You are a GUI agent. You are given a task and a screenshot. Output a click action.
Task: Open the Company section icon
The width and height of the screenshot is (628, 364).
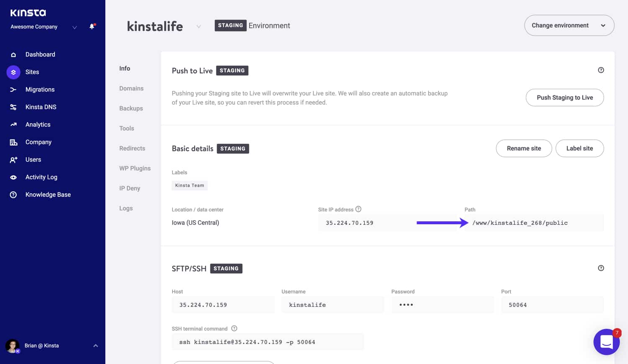pyautogui.click(x=13, y=142)
